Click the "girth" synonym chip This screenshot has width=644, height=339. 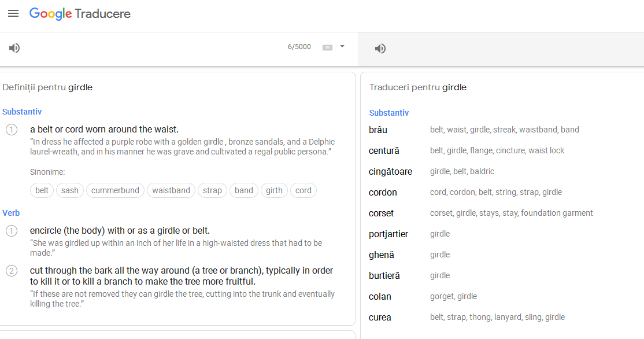[x=274, y=190]
